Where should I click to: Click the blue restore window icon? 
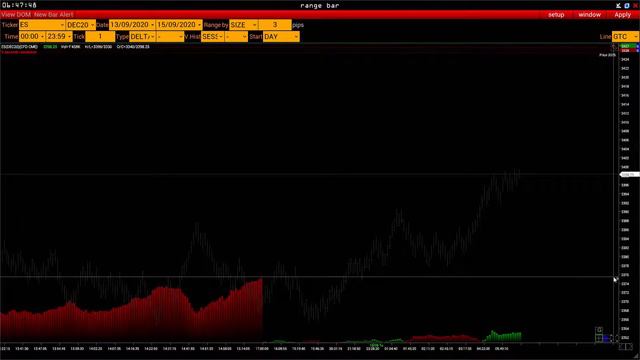627,5
